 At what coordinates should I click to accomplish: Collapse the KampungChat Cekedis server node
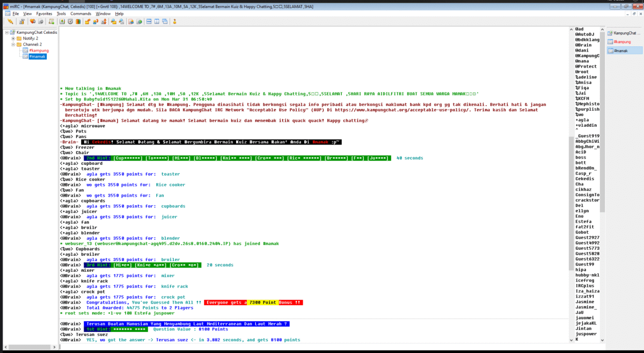(x=7, y=32)
